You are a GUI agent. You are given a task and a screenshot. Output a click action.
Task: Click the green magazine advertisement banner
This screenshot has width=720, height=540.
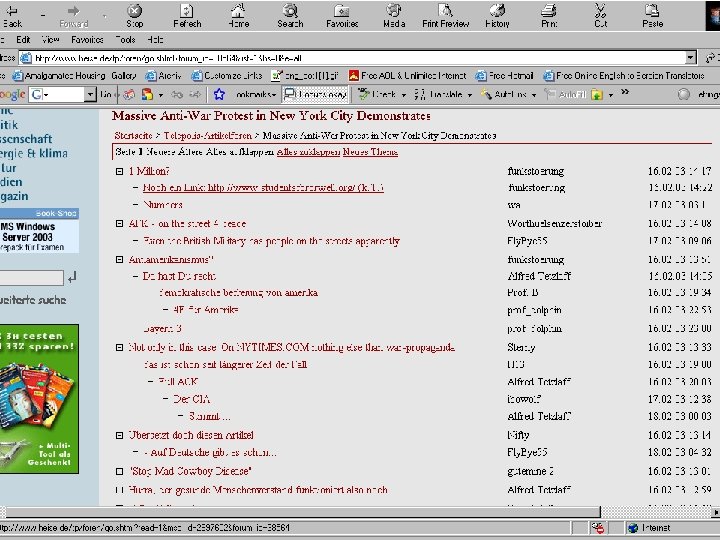click(39, 399)
